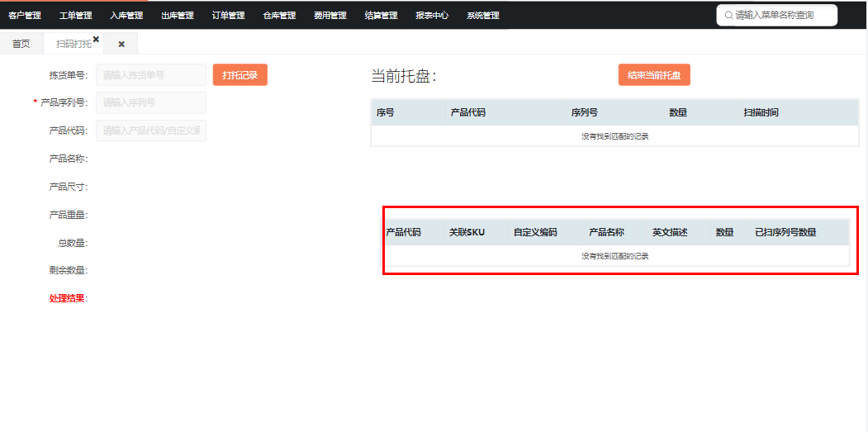Image resolution: width=868 pixels, height=432 pixels.
Task: Click the 产品名称 label in the form
Action: click(67, 159)
